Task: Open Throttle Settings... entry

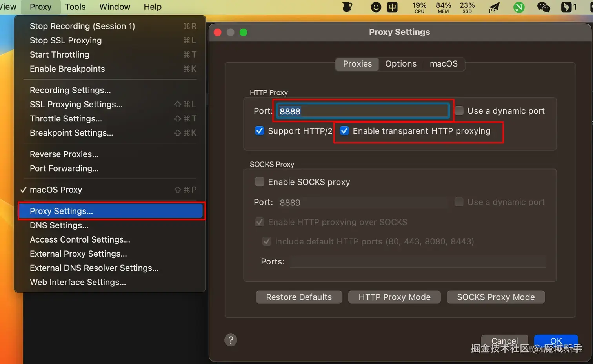Action: (110, 119)
